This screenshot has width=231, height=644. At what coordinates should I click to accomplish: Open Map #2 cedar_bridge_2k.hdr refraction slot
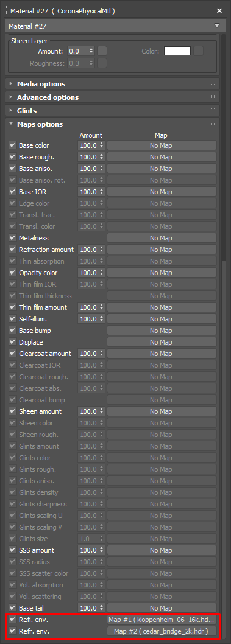coord(162,631)
